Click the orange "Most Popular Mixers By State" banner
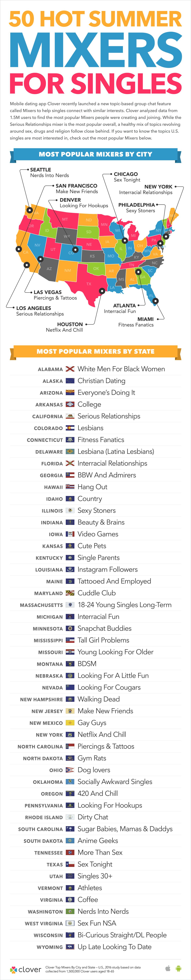Viewport: 191px width, 980px height. point(95,351)
